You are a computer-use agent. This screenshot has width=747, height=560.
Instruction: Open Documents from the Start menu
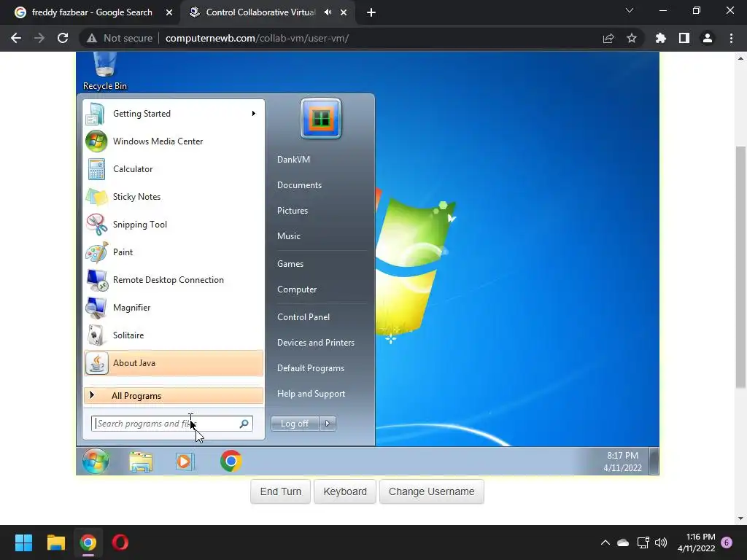[299, 185]
